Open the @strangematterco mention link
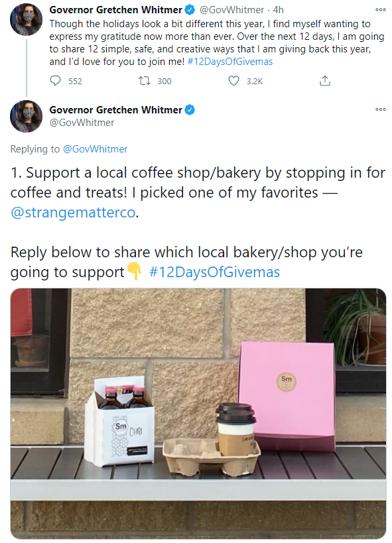 [73, 212]
